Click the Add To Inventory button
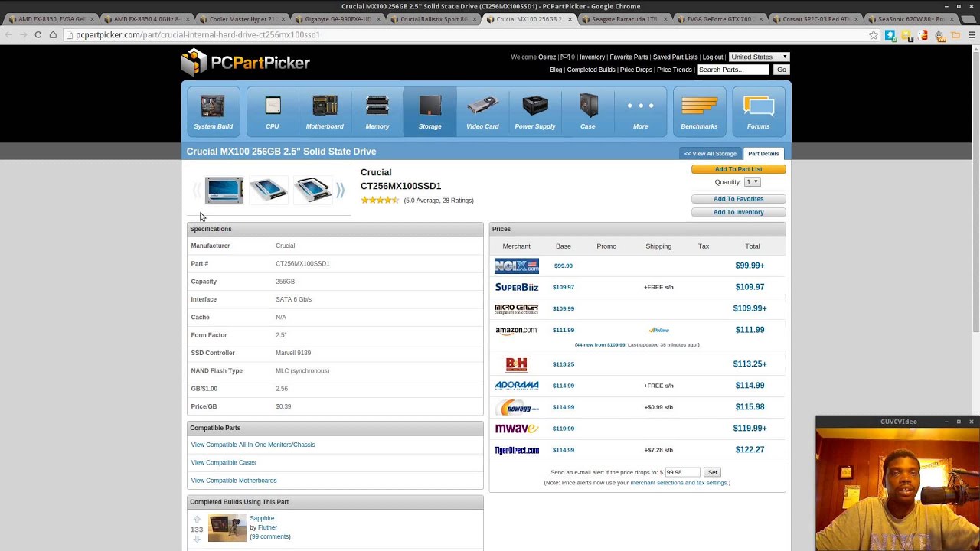 click(x=738, y=212)
